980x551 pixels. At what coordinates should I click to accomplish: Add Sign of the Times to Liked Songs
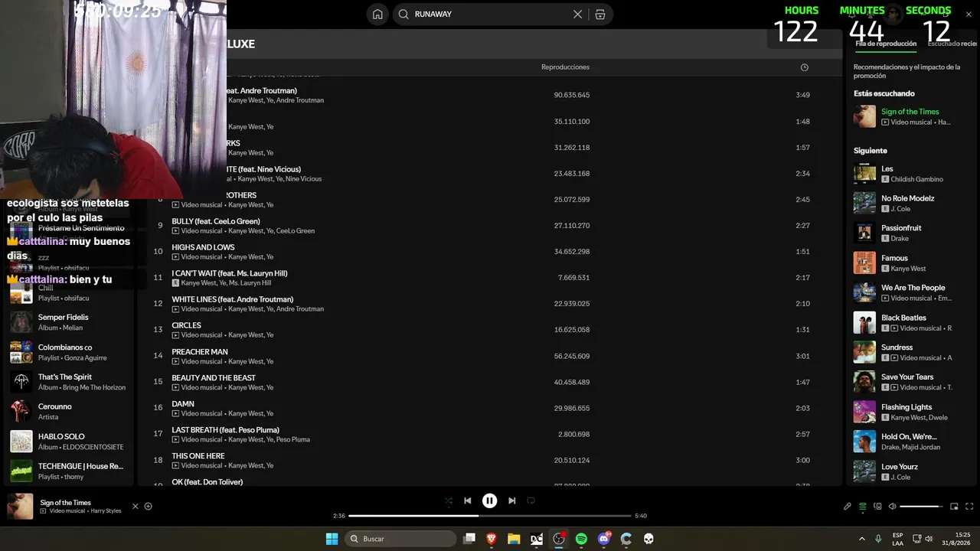[x=149, y=506]
